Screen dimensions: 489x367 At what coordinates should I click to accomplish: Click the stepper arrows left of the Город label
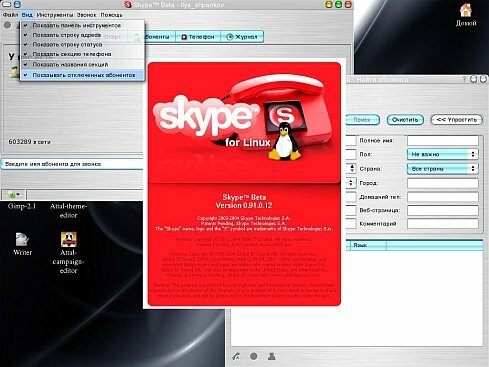click(351, 183)
